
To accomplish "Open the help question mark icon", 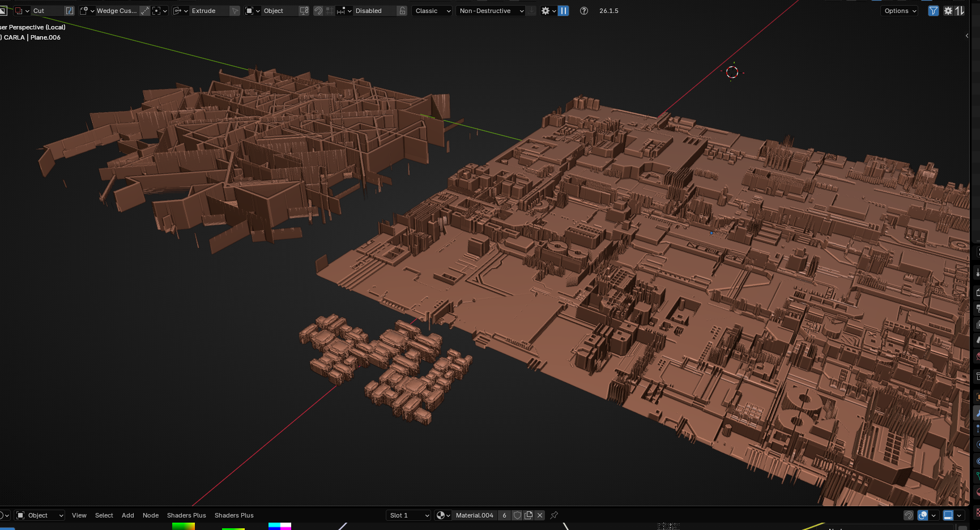I will tap(583, 11).
